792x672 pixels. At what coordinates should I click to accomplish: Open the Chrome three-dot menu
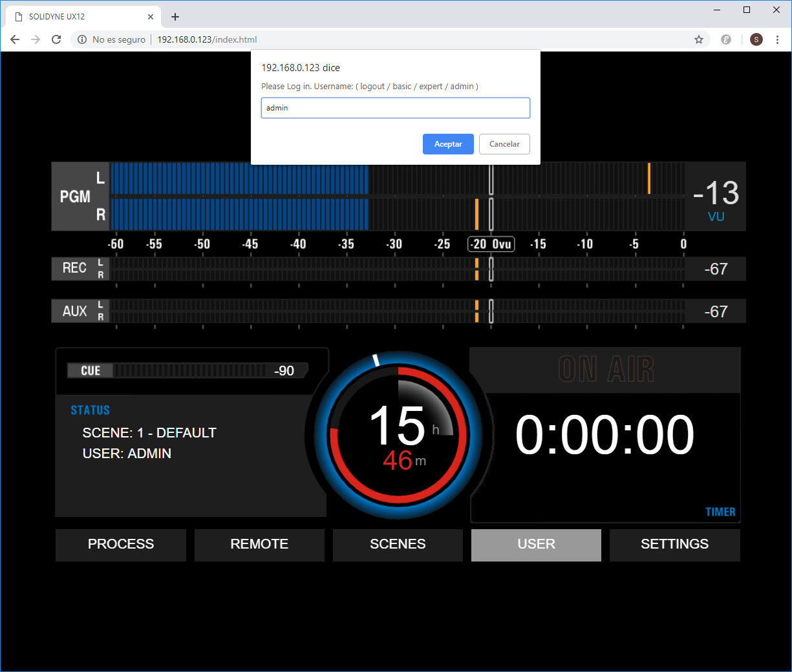tap(777, 39)
